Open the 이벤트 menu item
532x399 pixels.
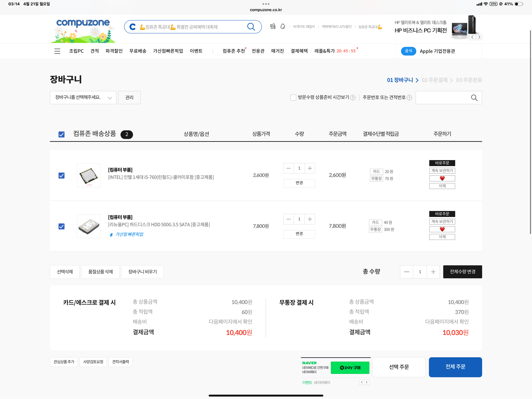(196, 51)
